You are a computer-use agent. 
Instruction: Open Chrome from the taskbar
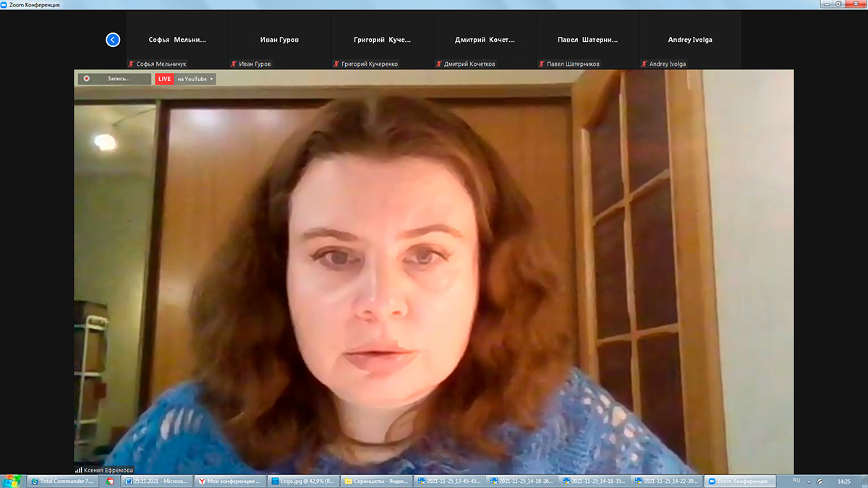point(111,481)
